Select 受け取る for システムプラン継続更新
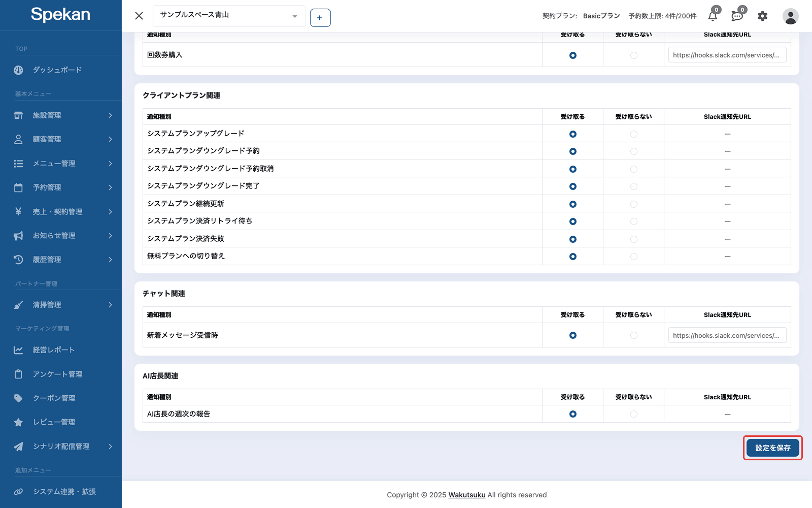Screen dimensions: 812x508 [x=573, y=204]
